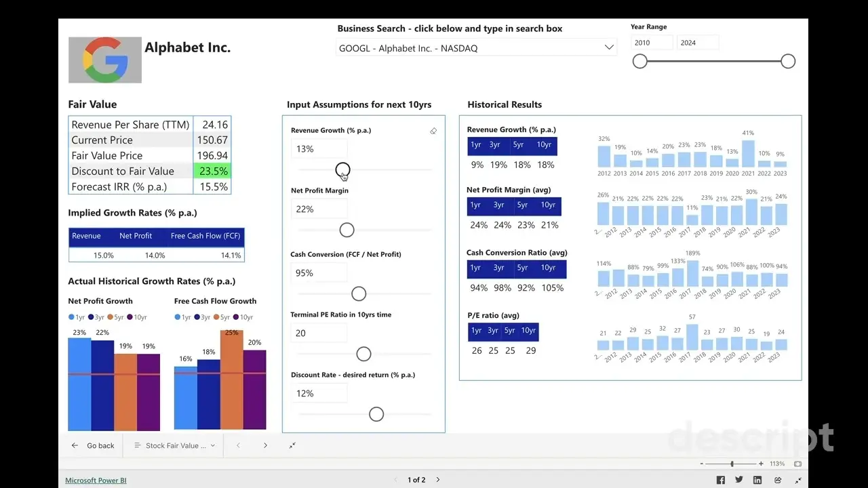
Task: Exit full screen from the footer
Action: coord(798,480)
